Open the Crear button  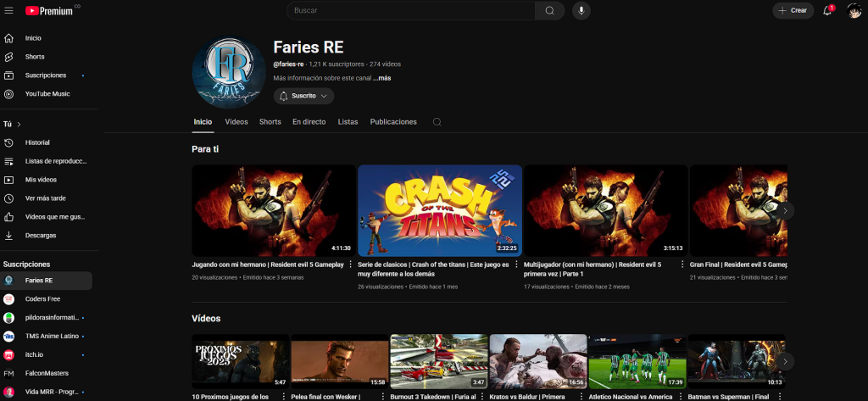click(793, 10)
